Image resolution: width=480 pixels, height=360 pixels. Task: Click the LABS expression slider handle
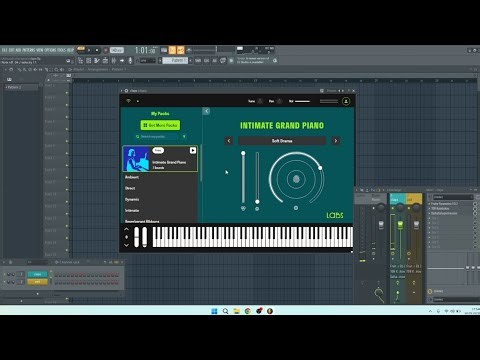(x=243, y=153)
